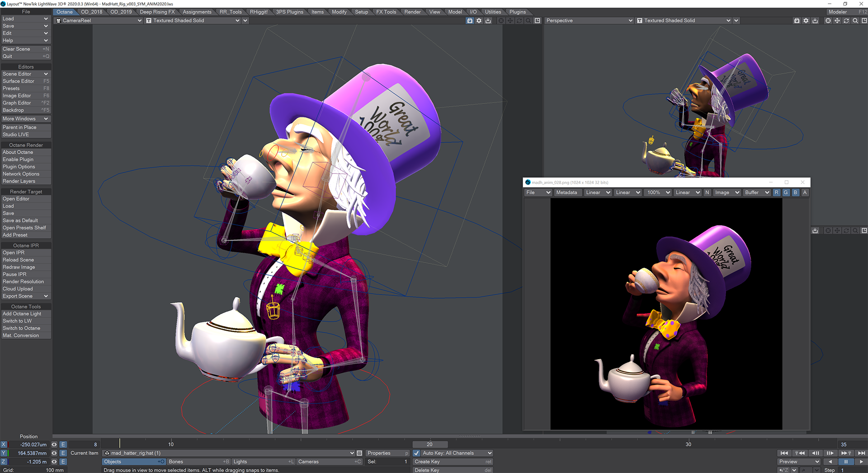The height and width of the screenshot is (473, 868).
Task: Toggle Z axis position channel
Action: coord(4,462)
